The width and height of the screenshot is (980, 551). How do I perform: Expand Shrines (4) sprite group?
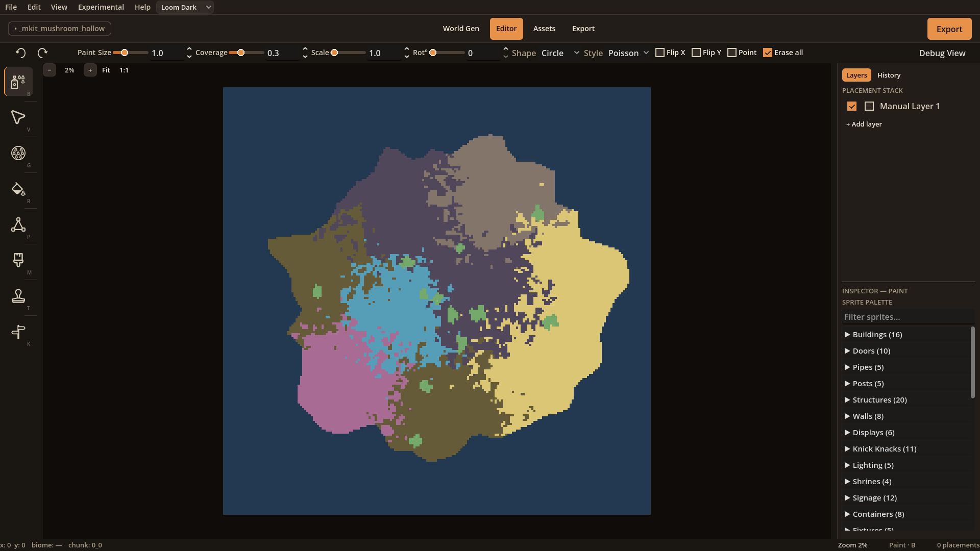coord(906,482)
